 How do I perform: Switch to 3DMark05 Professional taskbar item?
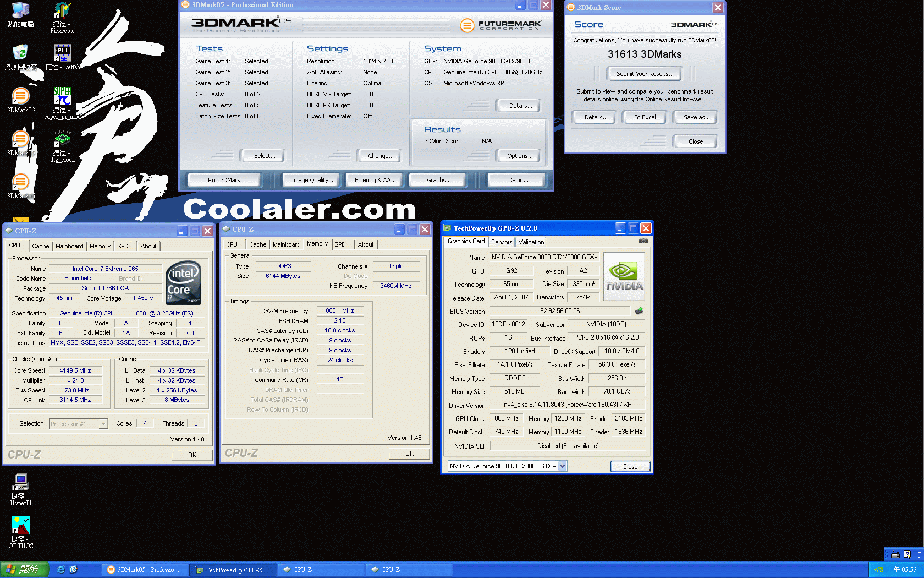point(145,570)
